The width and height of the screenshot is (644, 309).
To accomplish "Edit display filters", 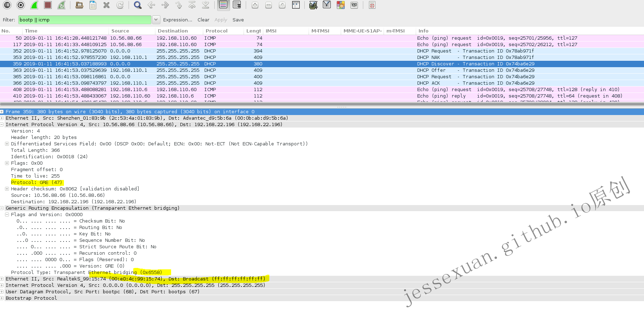I will coord(327,5).
